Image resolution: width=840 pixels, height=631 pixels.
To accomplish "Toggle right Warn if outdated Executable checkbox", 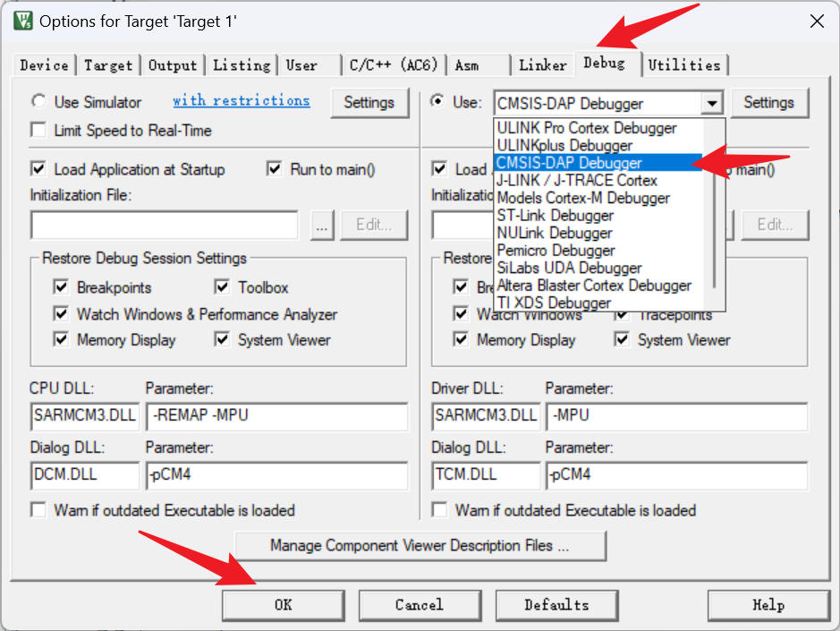I will pos(439,510).
